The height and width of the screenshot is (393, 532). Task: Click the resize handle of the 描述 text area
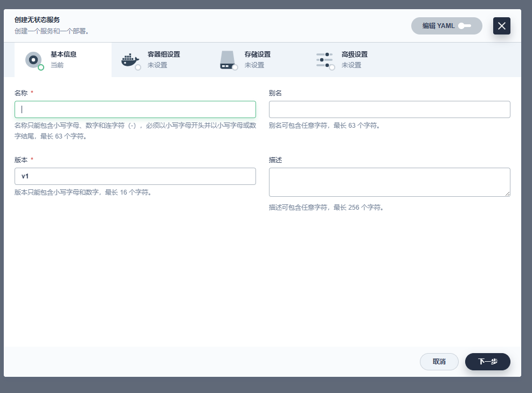tap(507, 194)
